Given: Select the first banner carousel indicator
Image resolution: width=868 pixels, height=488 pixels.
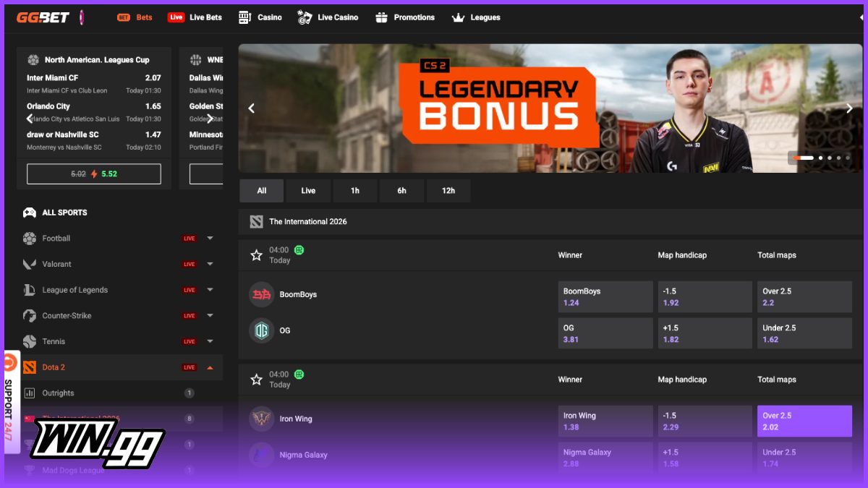Looking at the screenshot, I should [x=804, y=158].
